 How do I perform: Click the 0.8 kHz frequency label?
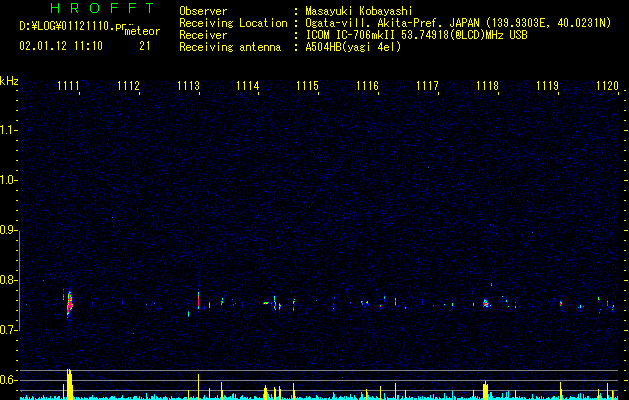tap(9, 280)
